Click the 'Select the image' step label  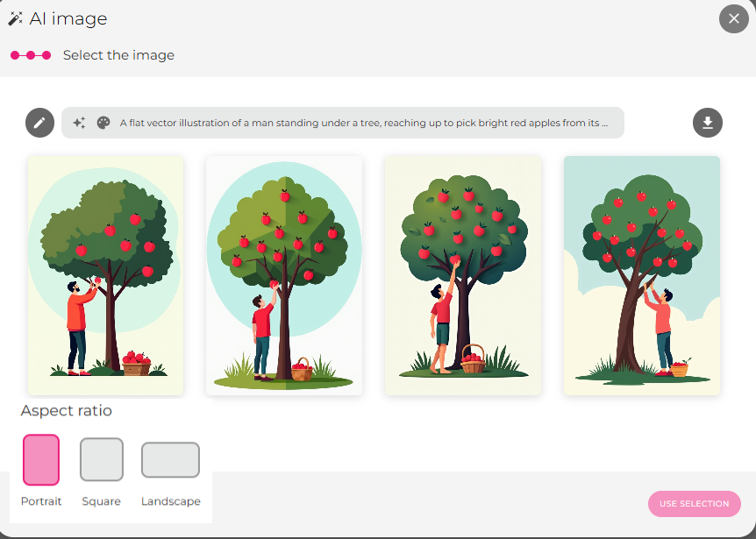(118, 55)
